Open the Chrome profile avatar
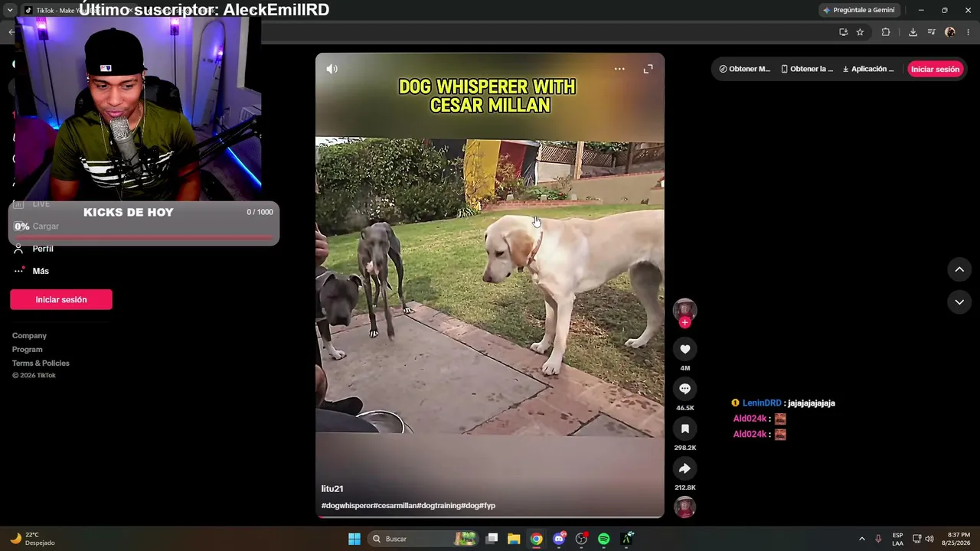 pyautogui.click(x=950, y=32)
